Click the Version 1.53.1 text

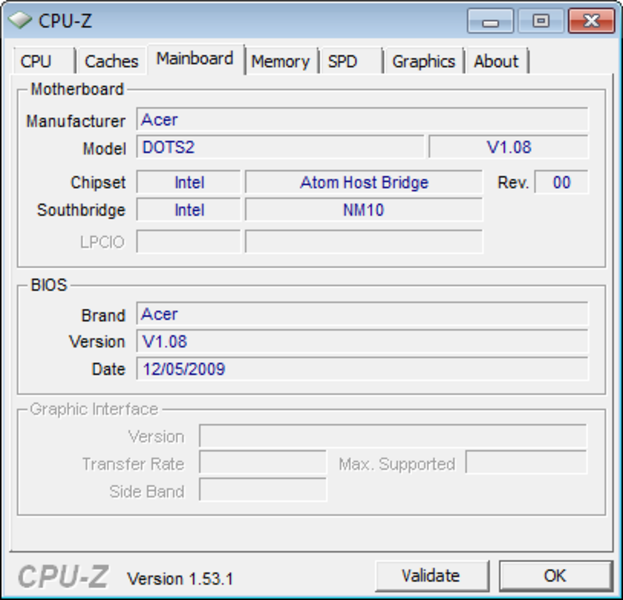click(180, 579)
